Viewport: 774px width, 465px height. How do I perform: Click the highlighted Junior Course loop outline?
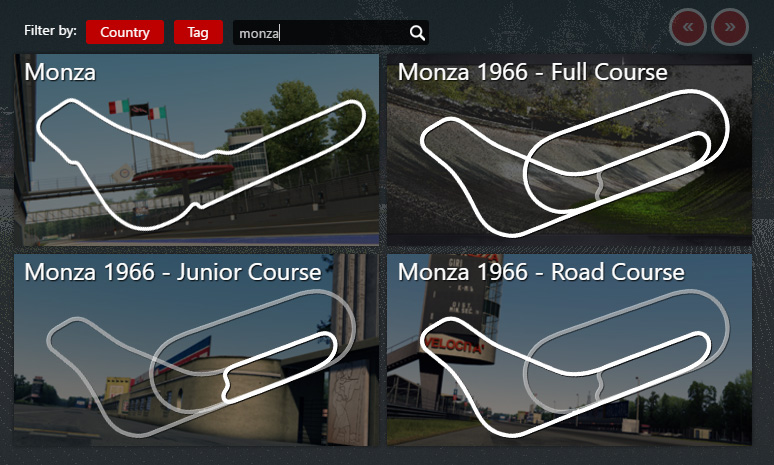pos(279,366)
